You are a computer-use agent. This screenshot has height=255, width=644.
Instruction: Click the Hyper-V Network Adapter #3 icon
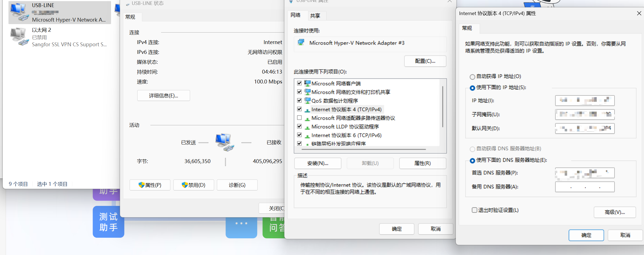pyautogui.click(x=301, y=42)
